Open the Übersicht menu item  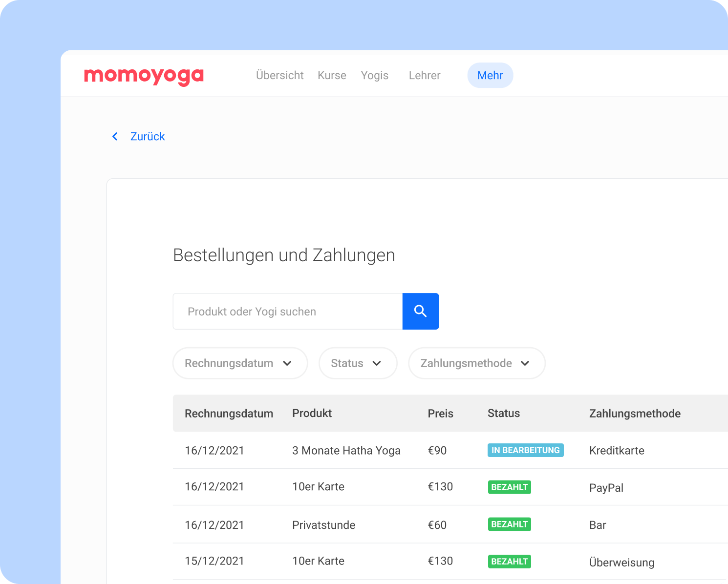pyautogui.click(x=279, y=76)
